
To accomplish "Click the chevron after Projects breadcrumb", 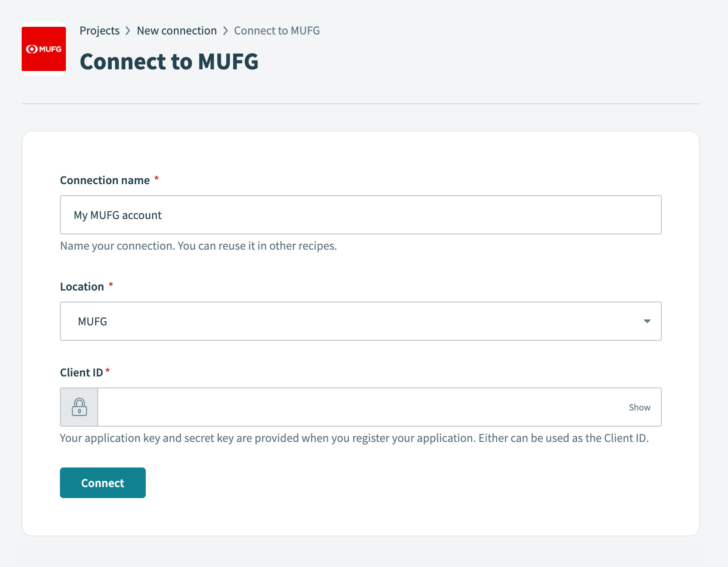I will pyautogui.click(x=128, y=31).
